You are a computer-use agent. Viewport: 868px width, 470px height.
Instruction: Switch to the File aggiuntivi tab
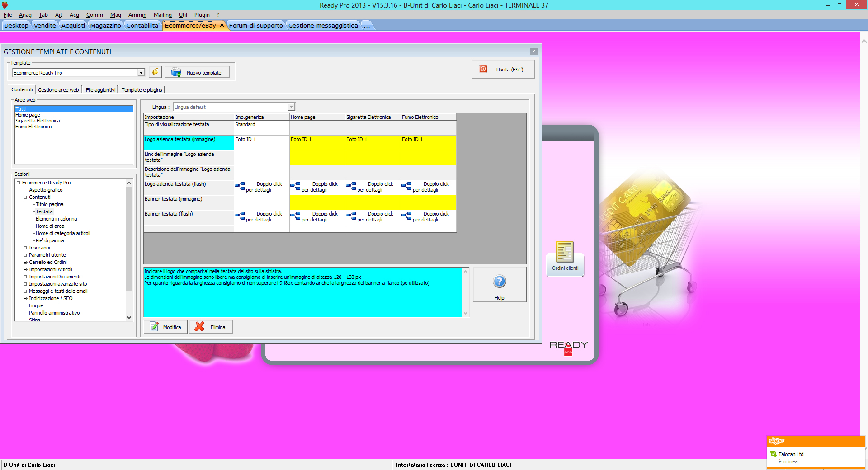pyautogui.click(x=101, y=90)
